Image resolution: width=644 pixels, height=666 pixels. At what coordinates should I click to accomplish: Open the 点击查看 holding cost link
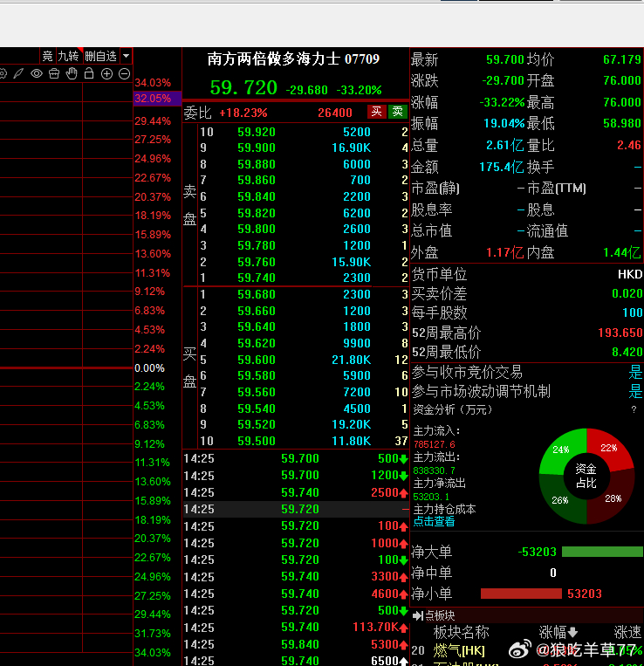tap(434, 522)
